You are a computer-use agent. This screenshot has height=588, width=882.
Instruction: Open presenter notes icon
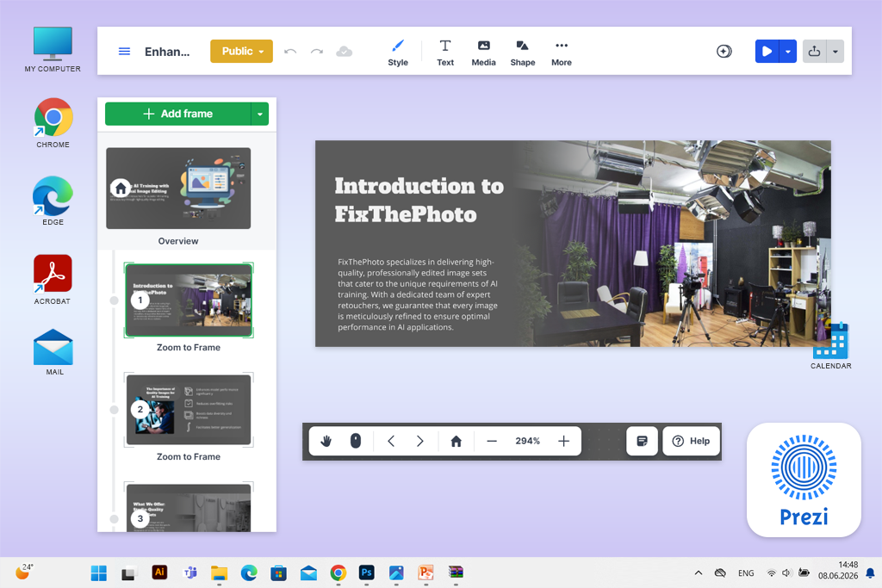point(642,442)
